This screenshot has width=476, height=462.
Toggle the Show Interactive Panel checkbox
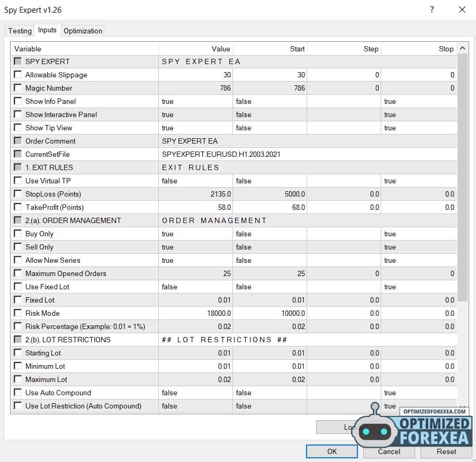point(18,114)
